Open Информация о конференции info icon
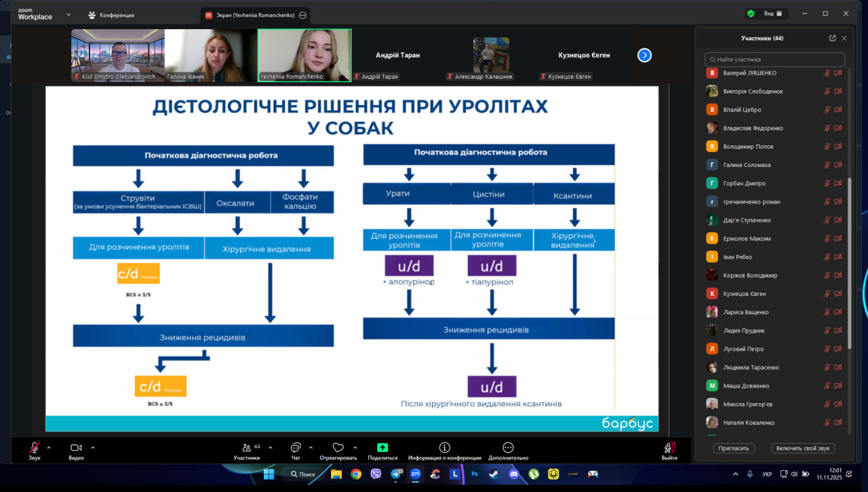Image resolution: width=868 pixels, height=492 pixels. (444, 448)
